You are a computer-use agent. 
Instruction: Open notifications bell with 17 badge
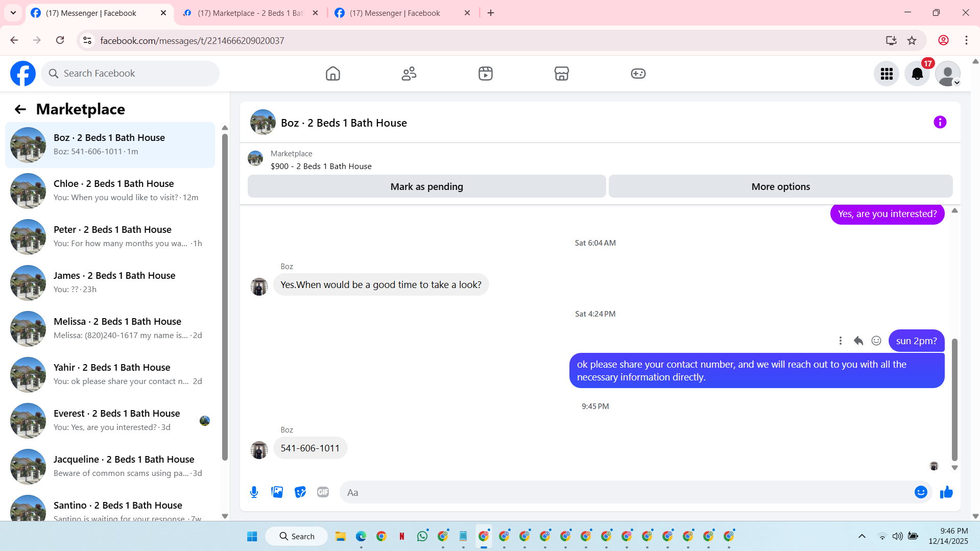coord(917,74)
